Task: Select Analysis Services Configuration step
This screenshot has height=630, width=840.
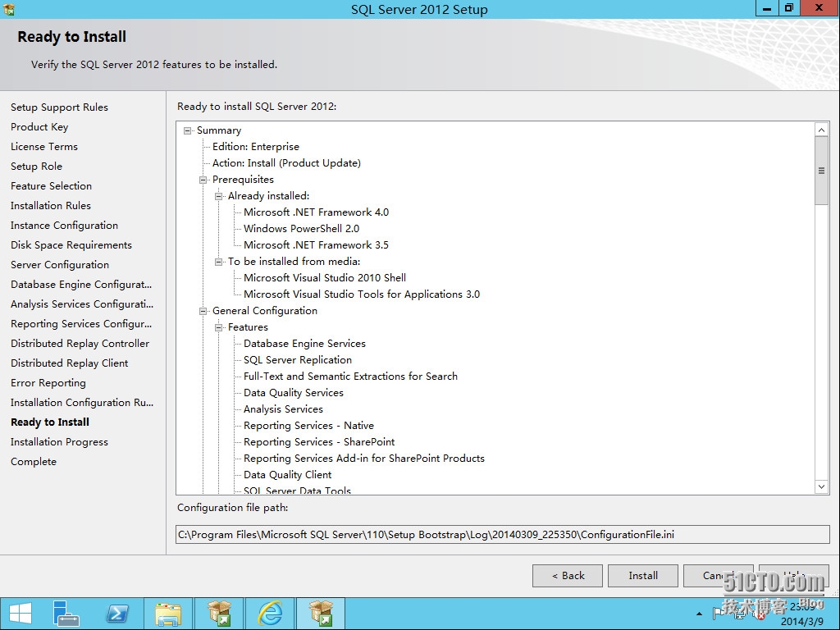Action: tap(82, 304)
